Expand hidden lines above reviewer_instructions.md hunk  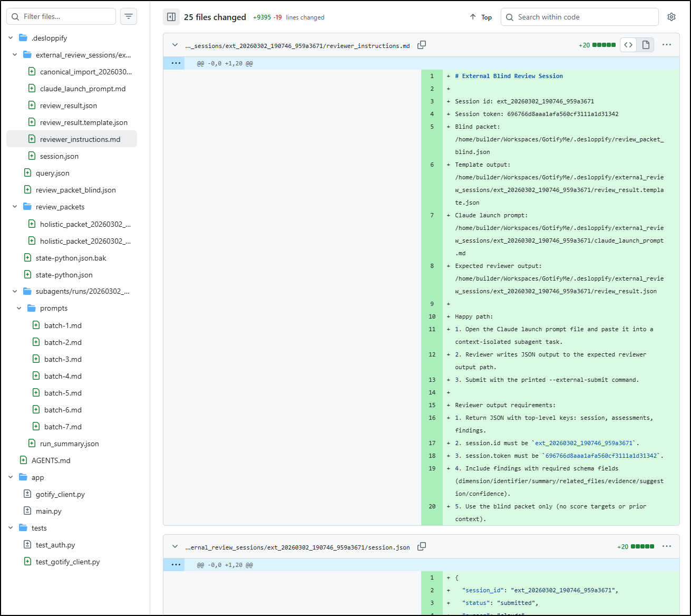(176, 63)
